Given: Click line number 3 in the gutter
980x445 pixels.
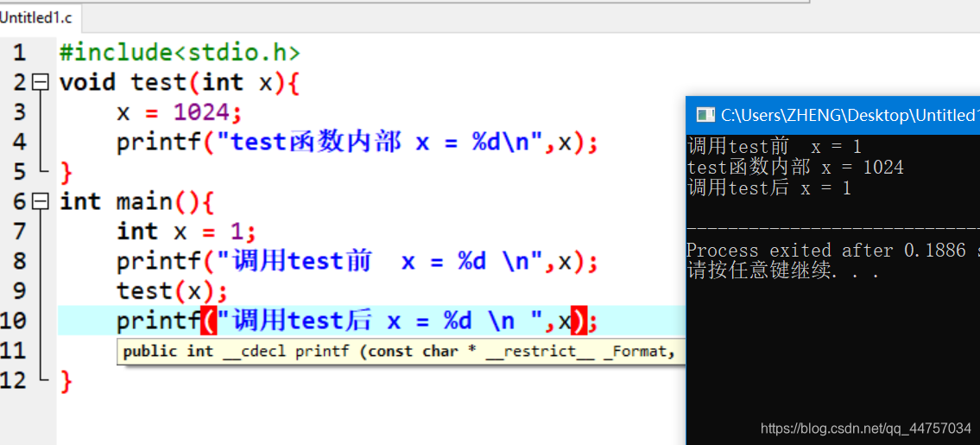Looking at the screenshot, I should click(19, 112).
